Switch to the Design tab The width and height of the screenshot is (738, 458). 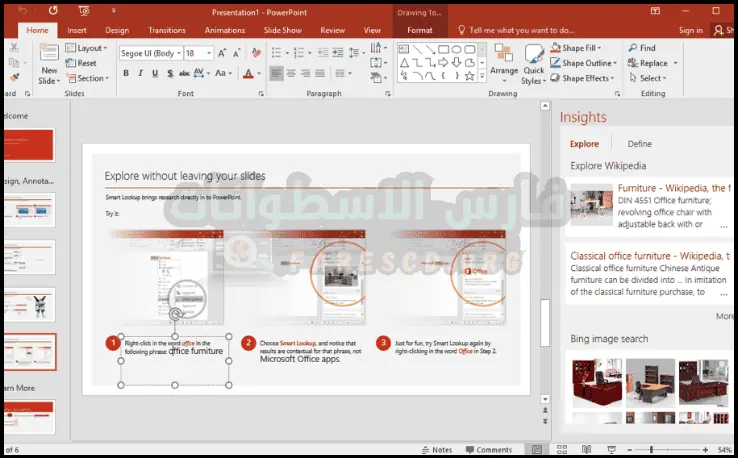pyautogui.click(x=117, y=30)
